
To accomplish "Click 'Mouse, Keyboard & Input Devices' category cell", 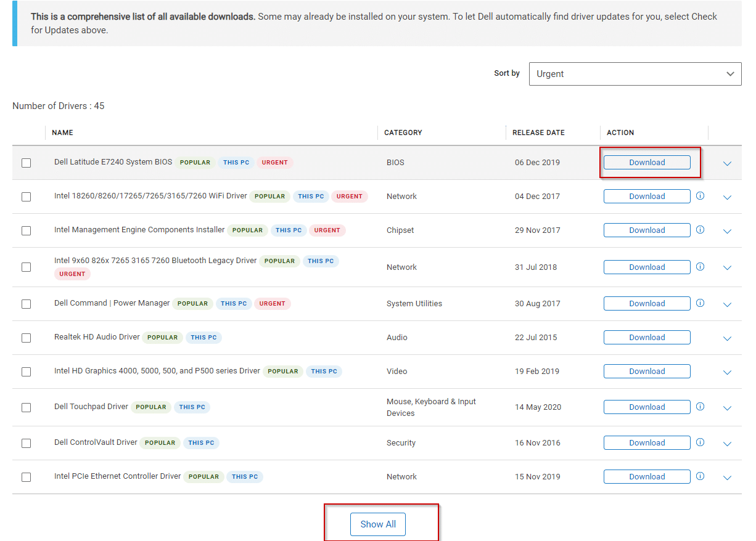I will click(431, 407).
